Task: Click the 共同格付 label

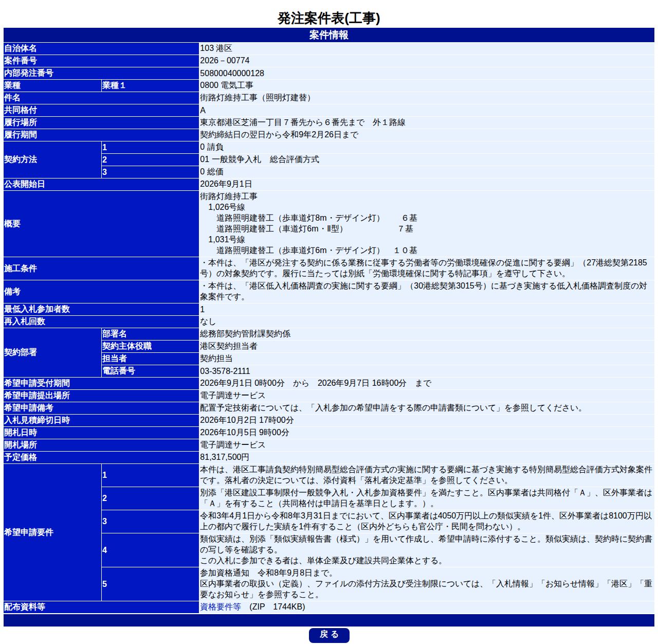Action: coord(21,110)
